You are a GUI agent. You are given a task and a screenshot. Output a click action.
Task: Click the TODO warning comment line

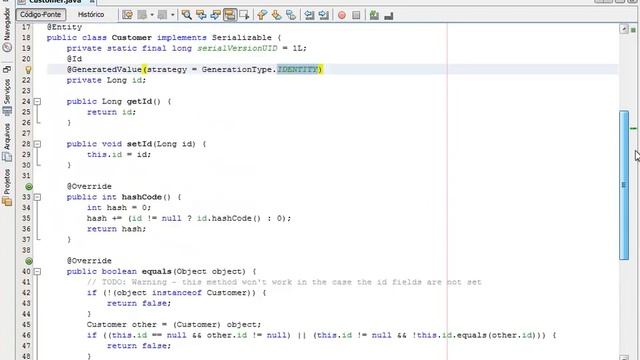pos(284,282)
